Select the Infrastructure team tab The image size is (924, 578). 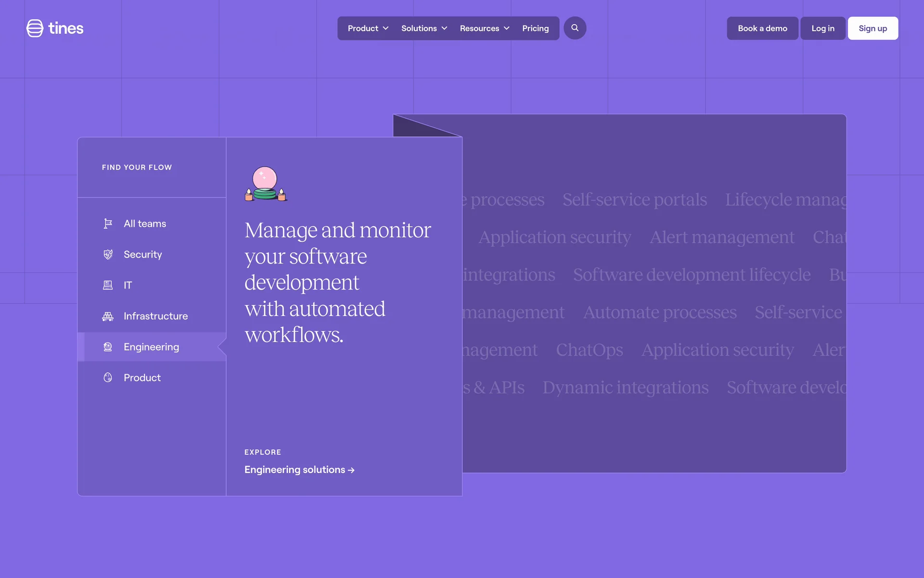tap(155, 316)
